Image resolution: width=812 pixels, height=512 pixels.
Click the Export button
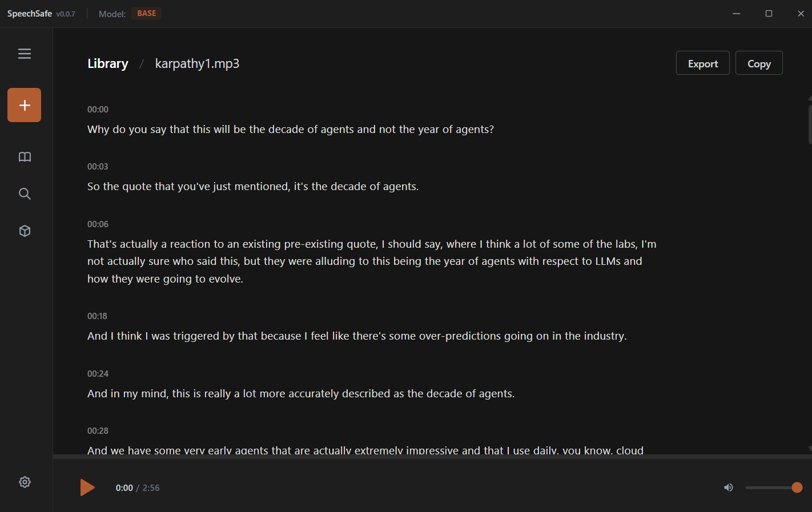click(x=702, y=63)
